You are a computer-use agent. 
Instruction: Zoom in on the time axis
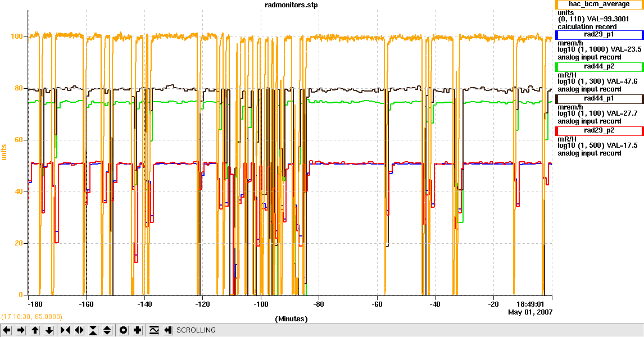coord(65,330)
